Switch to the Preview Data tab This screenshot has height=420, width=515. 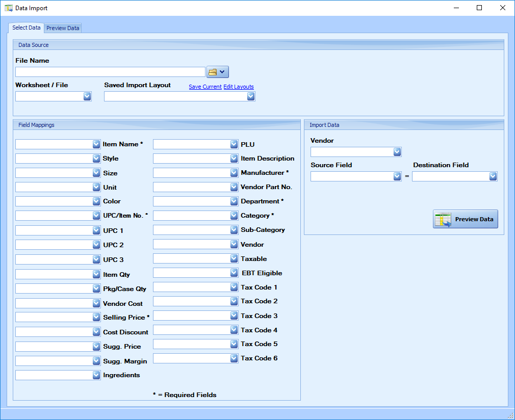pos(63,28)
